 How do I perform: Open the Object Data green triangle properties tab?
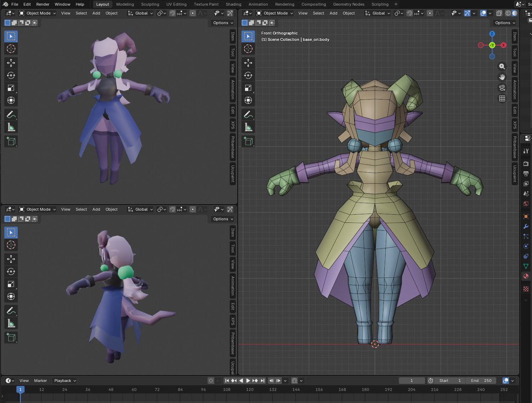tap(526, 266)
